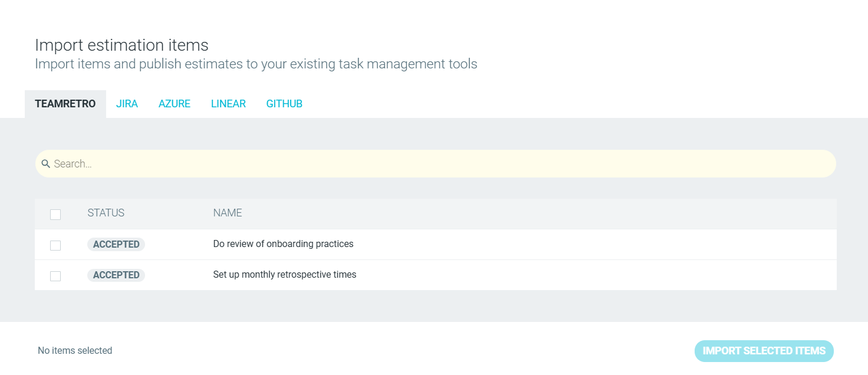The image size is (868, 375).
Task: Click ACCEPTED badge on retrospective times row
Action: [x=116, y=275]
